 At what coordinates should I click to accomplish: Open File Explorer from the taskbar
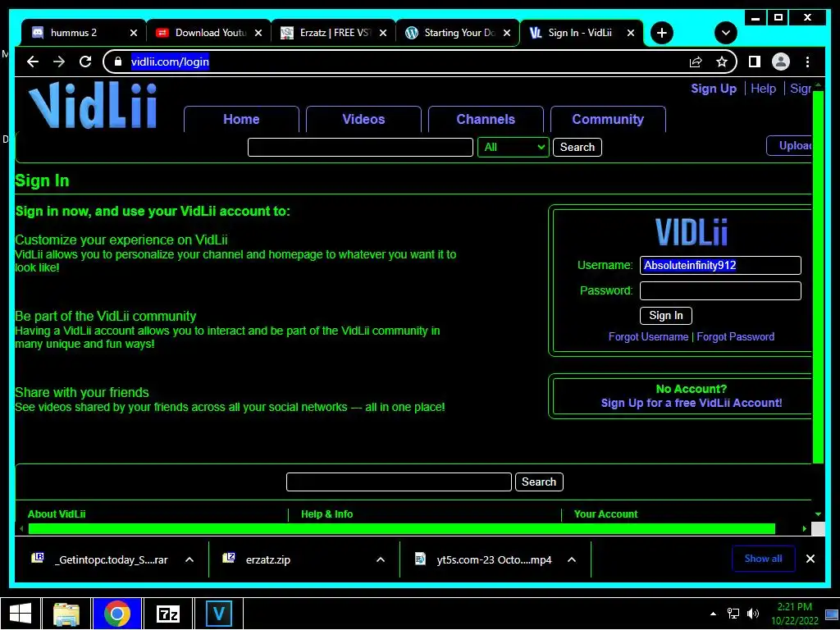(x=66, y=614)
